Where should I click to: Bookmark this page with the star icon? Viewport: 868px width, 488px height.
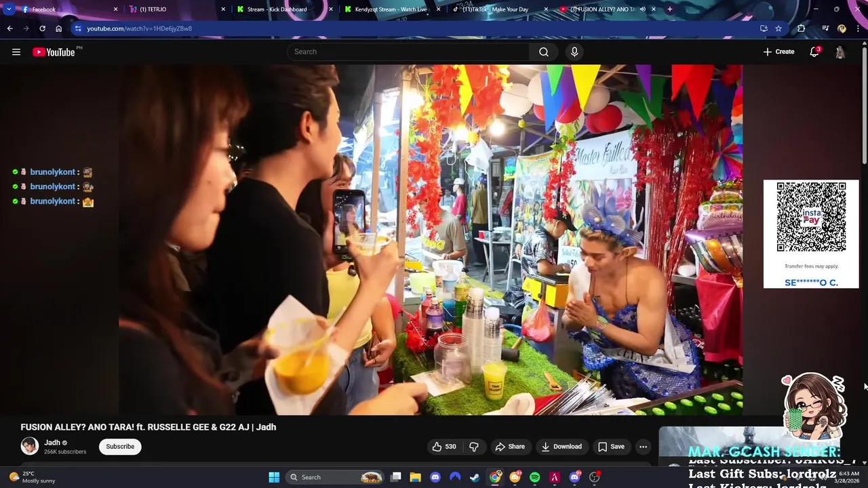coord(778,28)
